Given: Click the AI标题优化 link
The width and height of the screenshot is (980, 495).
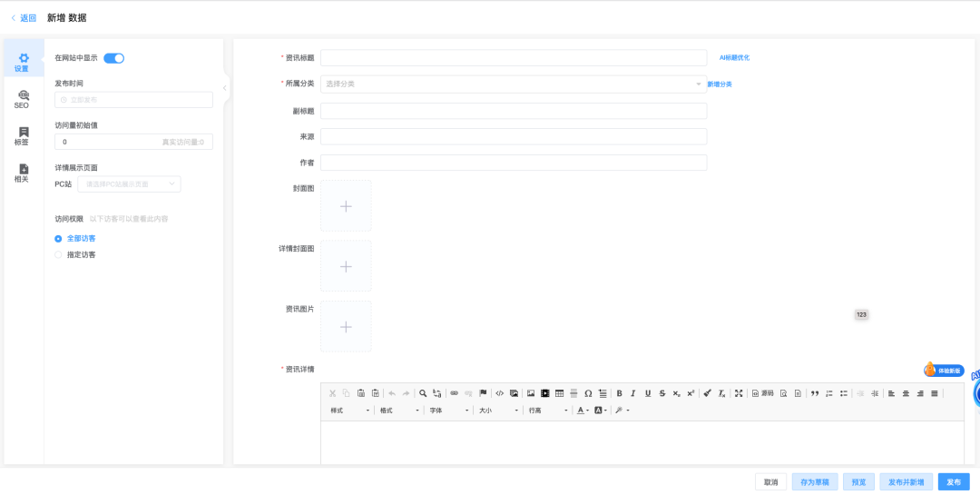Looking at the screenshot, I should click(734, 57).
